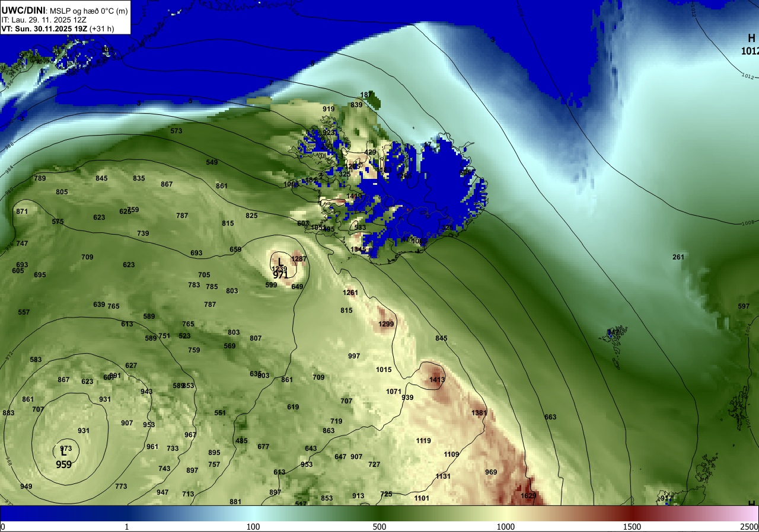Click the 1299 height value
This screenshot has width=759, height=532.
tap(386, 324)
